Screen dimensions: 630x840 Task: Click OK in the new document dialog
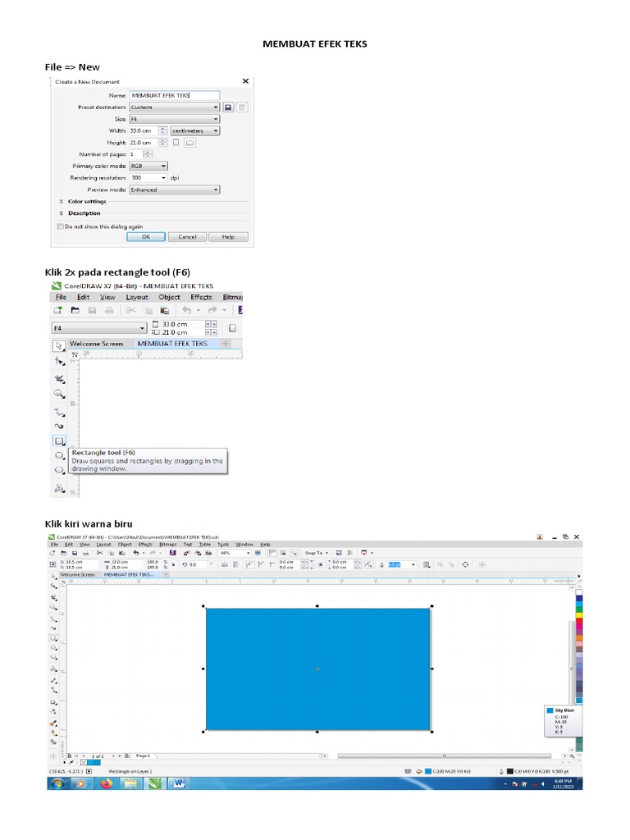point(146,237)
